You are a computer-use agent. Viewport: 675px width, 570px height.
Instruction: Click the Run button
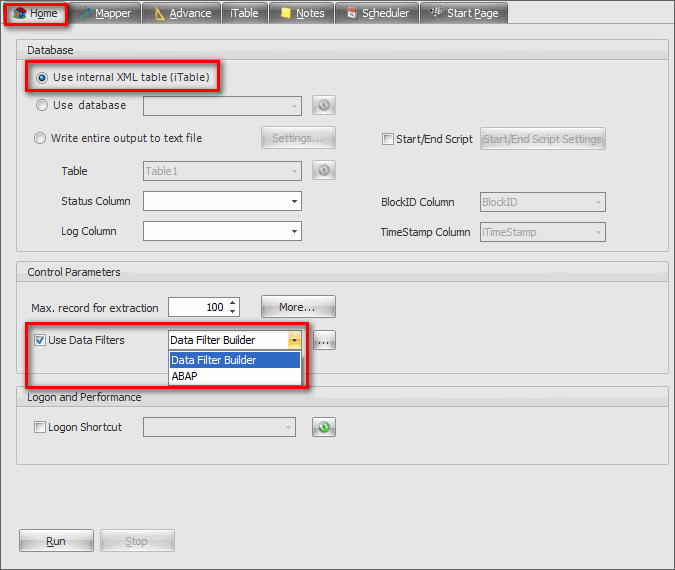56,541
